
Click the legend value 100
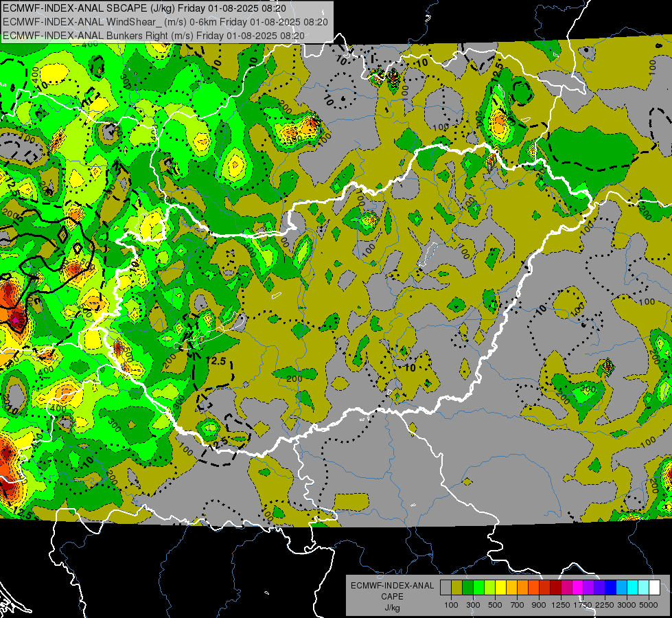[x=451, y=605]
